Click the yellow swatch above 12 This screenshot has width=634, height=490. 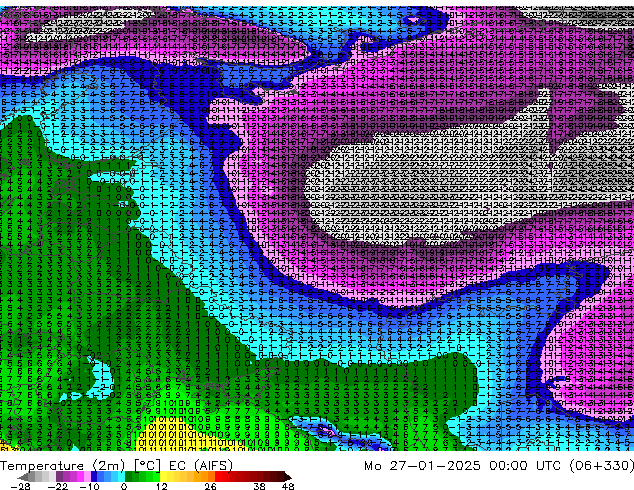click(163, 476)
